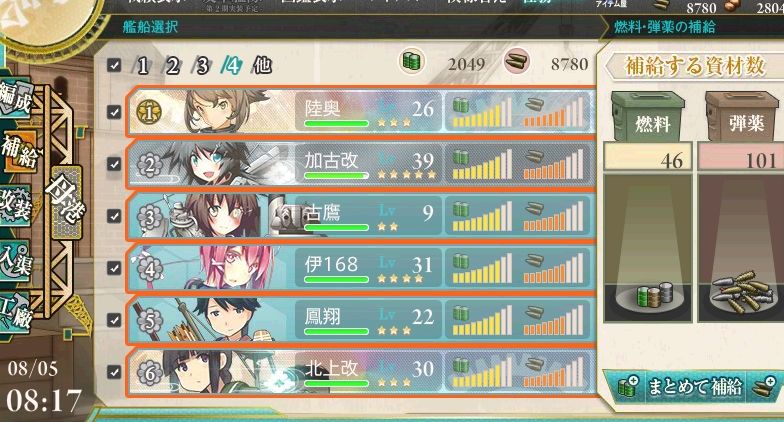Open the 改装 remodel sidebar icon
The height and width of the screenshot is (422, 784).
coord(15,204)
